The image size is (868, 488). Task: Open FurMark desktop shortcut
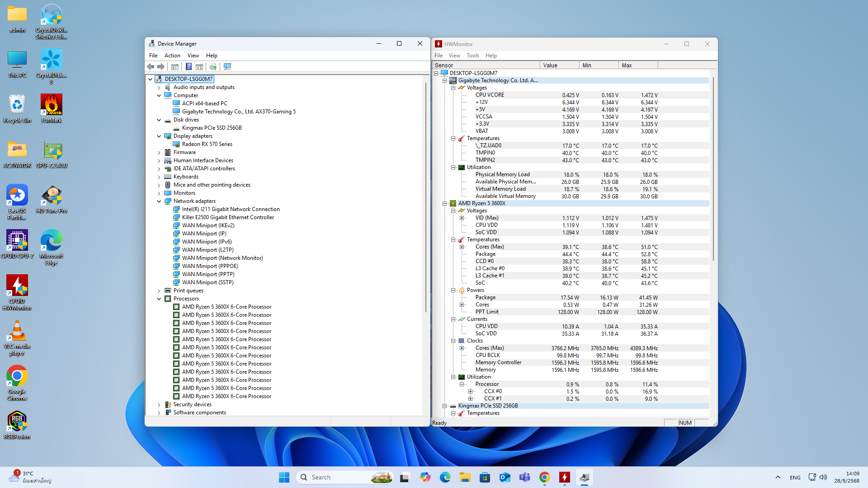(52, 108)
